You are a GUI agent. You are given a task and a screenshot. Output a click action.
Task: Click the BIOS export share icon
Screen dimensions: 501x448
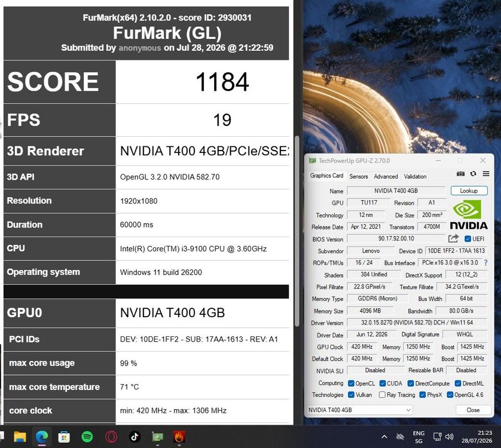coord(453,238)
